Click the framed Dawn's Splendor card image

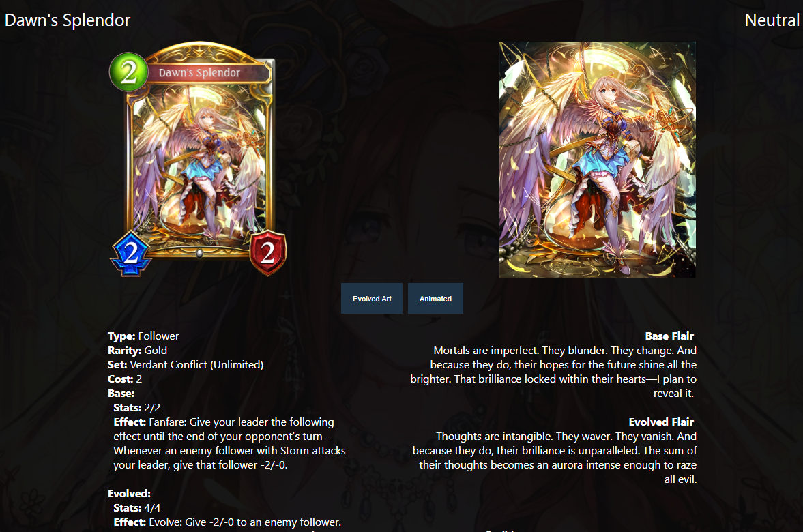pos(198,159)
